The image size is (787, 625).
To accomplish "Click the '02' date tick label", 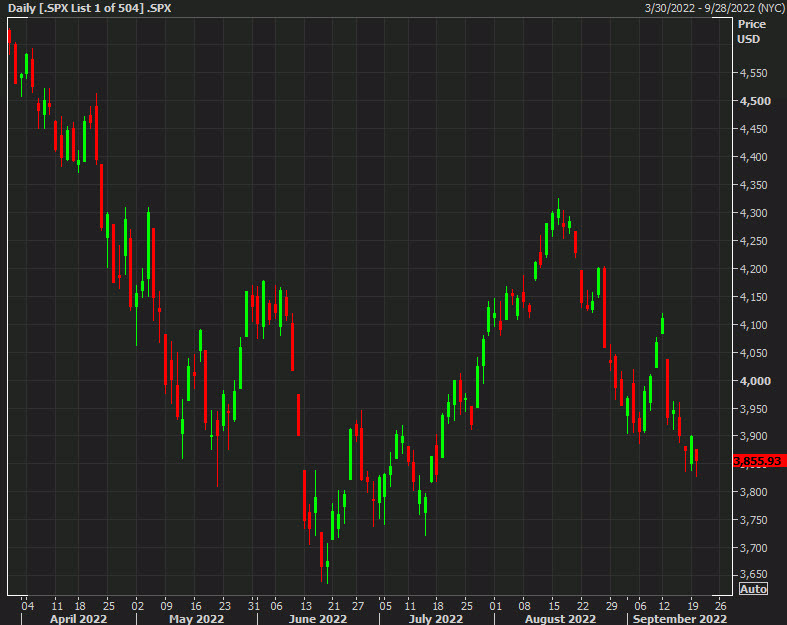I will [x=138, y=606].
